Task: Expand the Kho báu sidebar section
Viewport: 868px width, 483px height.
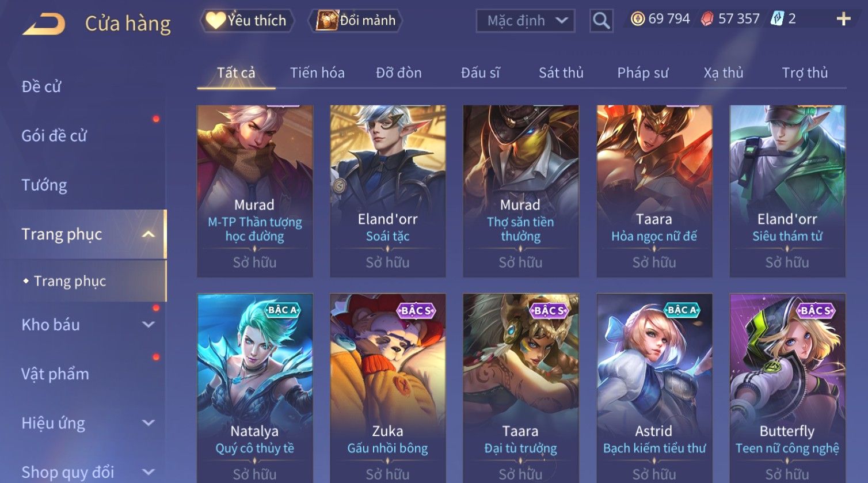Action: [149, 325]
